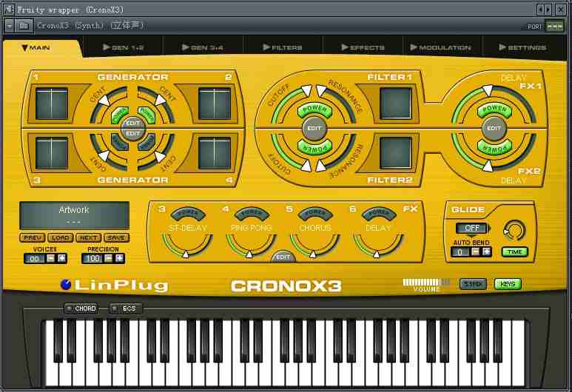Open the MODULATION tab
The width and height of the screenshot is (572, 392).
tap(441, 47)
